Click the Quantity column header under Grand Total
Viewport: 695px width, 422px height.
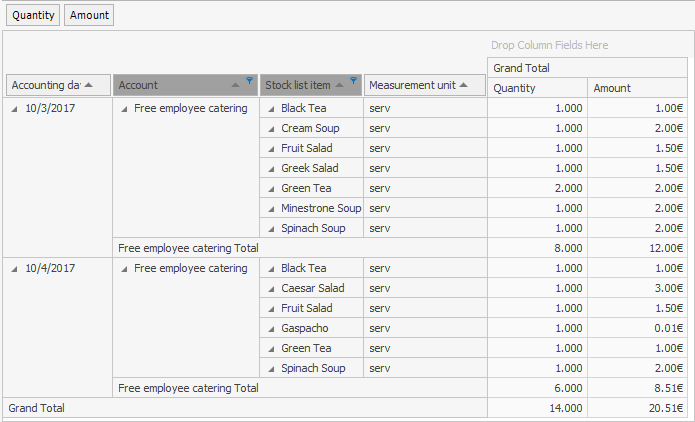[537, 88]
